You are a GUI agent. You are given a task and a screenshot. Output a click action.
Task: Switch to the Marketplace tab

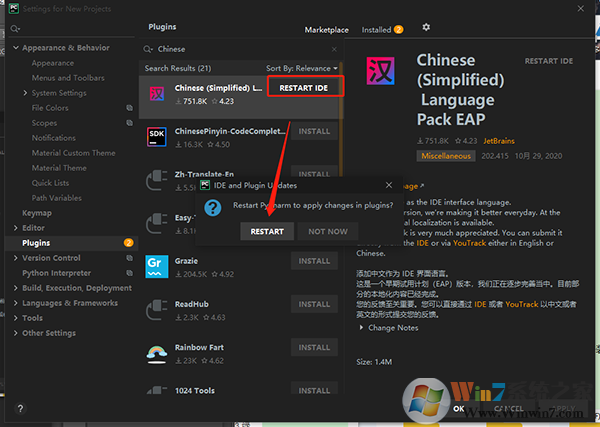[326, 30]
